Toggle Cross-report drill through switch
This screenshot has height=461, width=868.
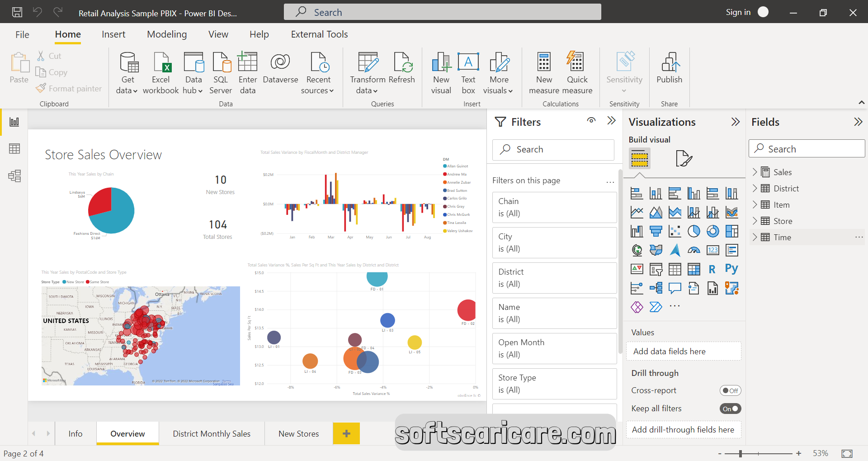pos(731,390)
